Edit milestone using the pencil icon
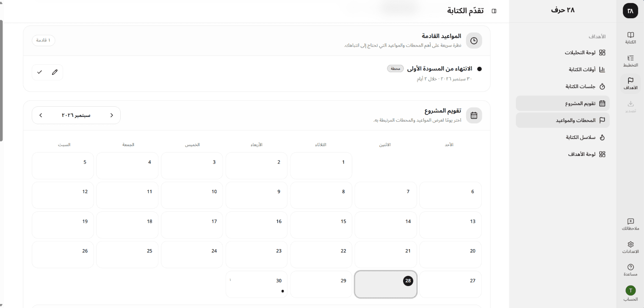The image size is (644, 308). pos(55,72)
